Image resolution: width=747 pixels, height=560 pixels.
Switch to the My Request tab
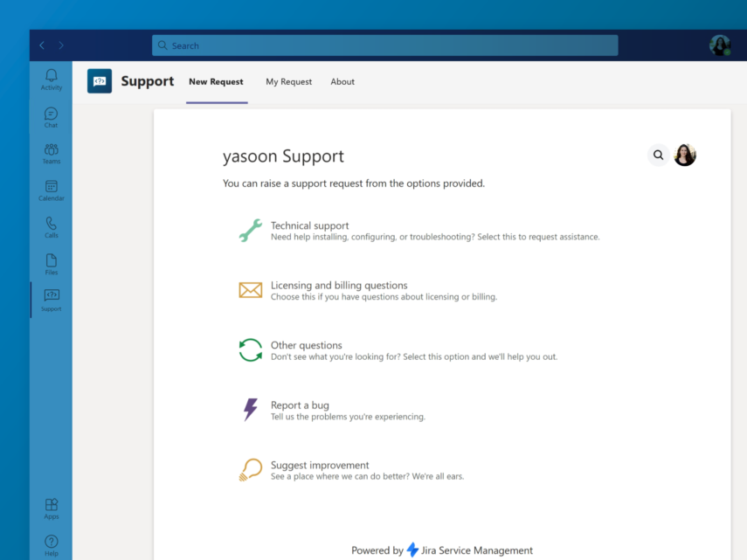(x=288, y=82)
